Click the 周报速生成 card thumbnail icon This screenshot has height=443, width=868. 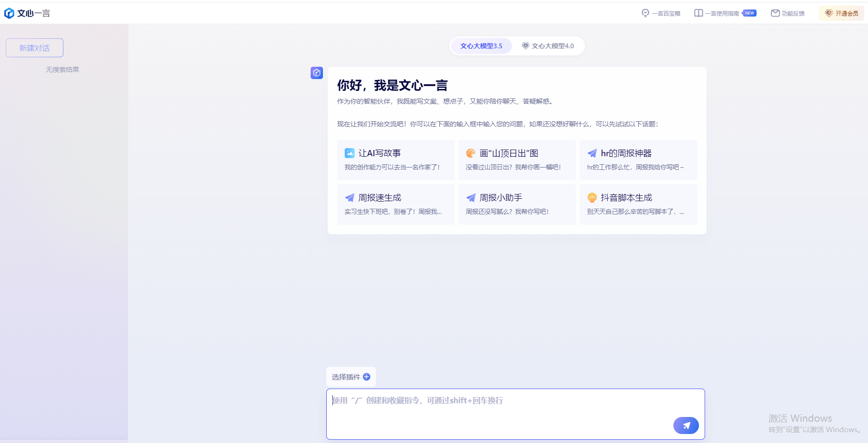click(x=349, y=198)
